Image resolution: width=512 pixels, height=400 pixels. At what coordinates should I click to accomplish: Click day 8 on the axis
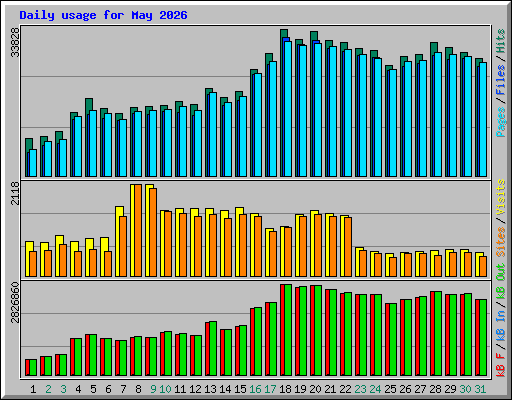pyautogui.click(x=138, y=389)
